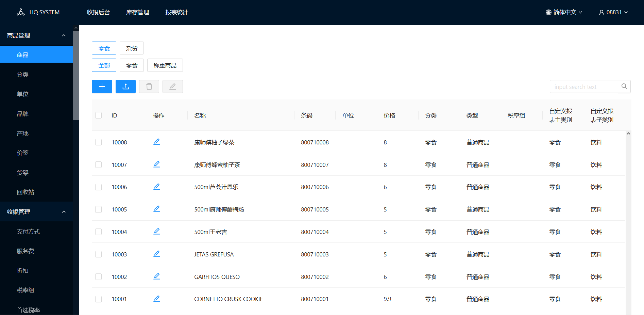
Task: Focus the input search text field
Action: (584, 86)
